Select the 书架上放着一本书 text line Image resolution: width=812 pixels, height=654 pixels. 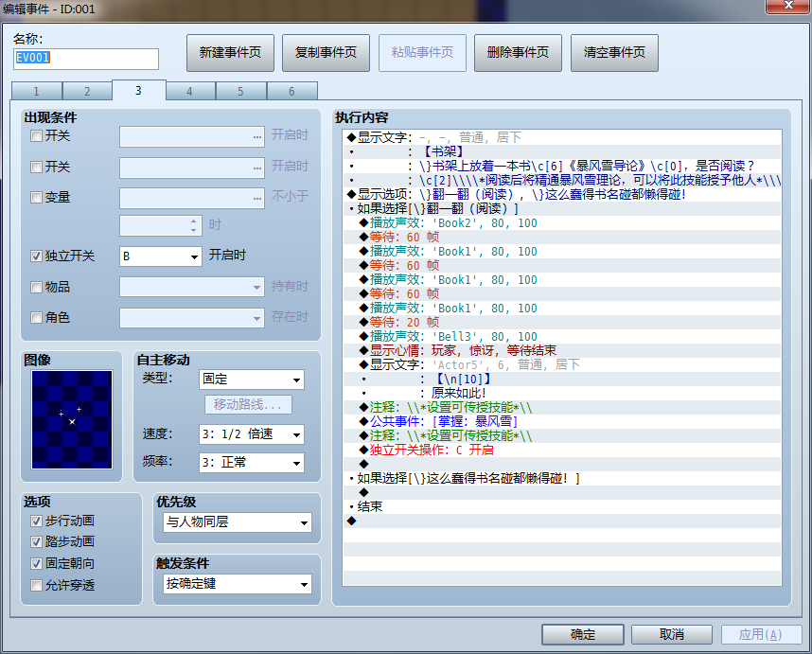562,167
